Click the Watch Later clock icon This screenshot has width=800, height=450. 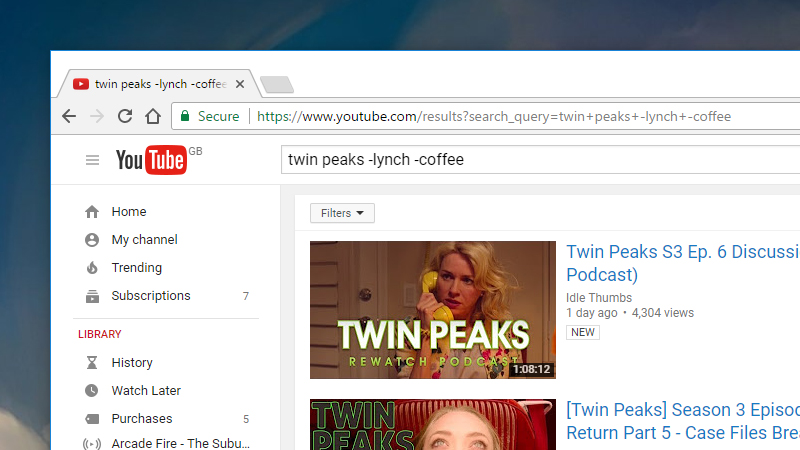tap(91, 391)
